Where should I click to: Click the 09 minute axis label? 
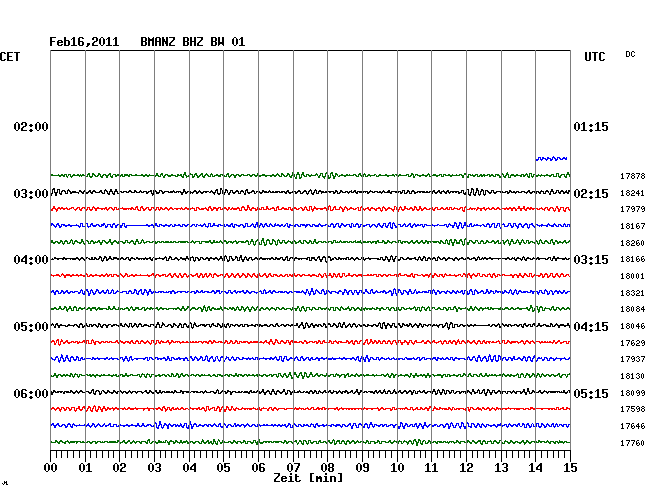point(362,468)
